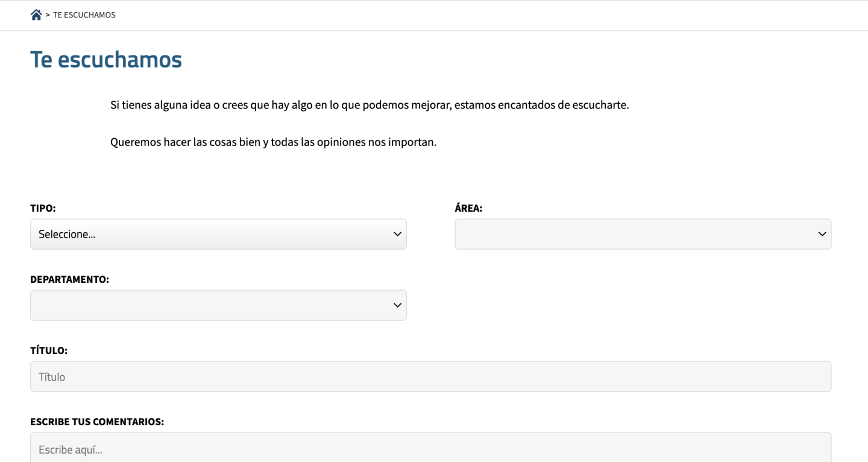Click the TE ESCUCHAMOS breadcrumb item
Screen dimensions: 868x462
(84, 15)
